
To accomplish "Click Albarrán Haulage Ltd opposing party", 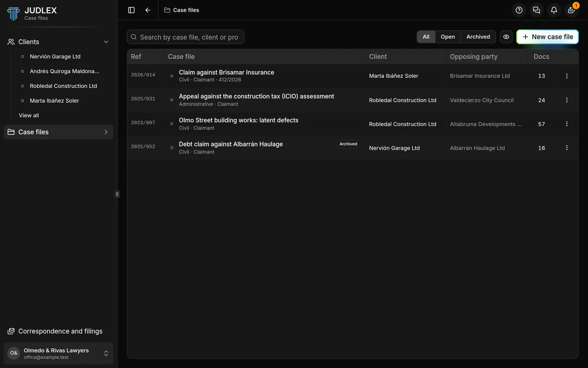I will pyautogui.click(x=477, y=148).
